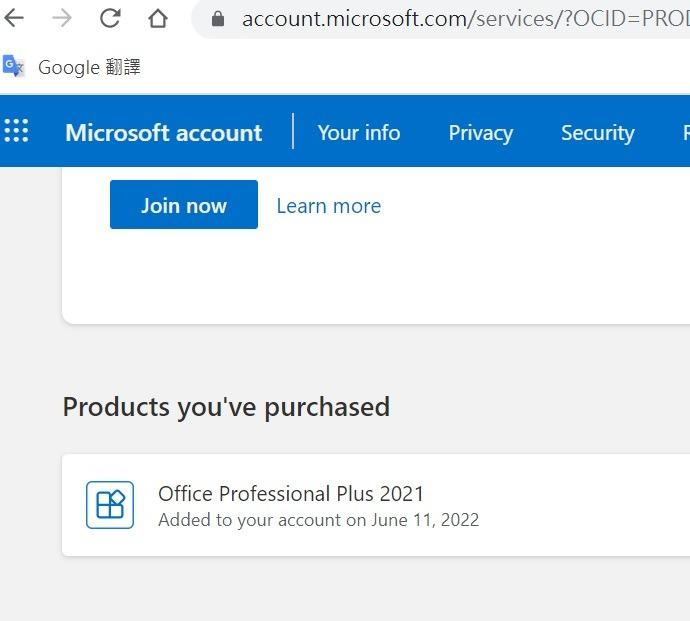Click the Join now button
This screenshot has height=621, width=690.
[184, 205]
